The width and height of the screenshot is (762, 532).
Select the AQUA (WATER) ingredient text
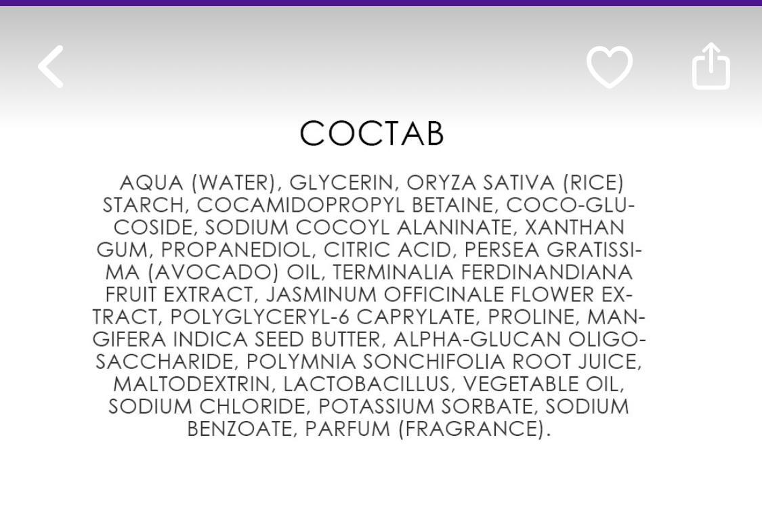197,183
